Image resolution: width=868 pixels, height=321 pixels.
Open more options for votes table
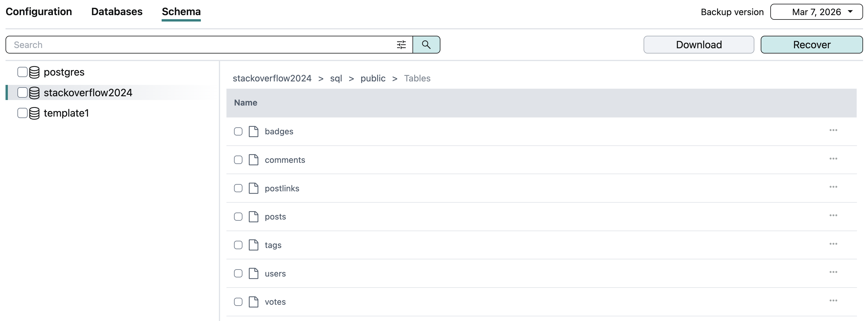833,301
